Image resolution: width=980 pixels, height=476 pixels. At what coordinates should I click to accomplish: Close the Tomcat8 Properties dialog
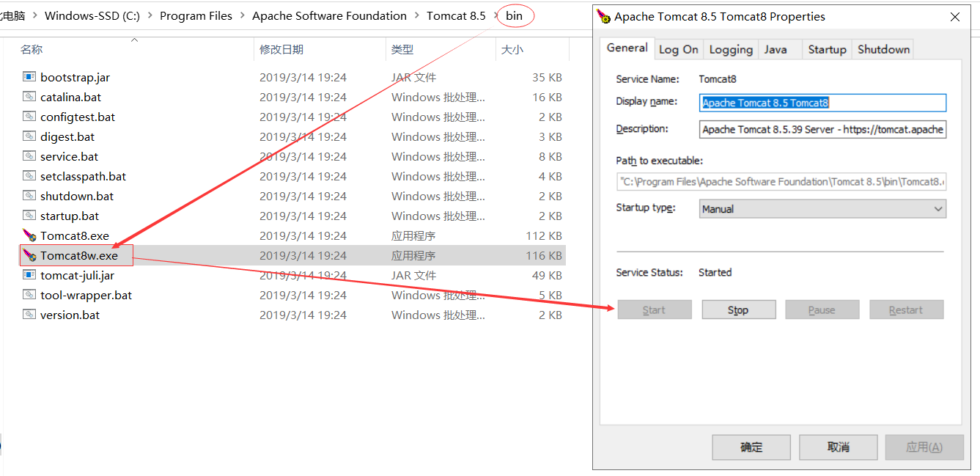tap(955, 17)
